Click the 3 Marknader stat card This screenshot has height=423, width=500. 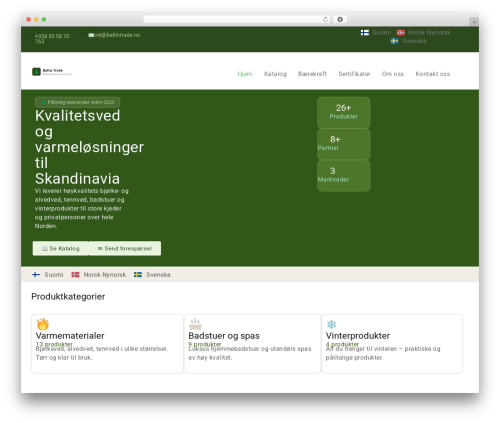click(x=343, y=175)
